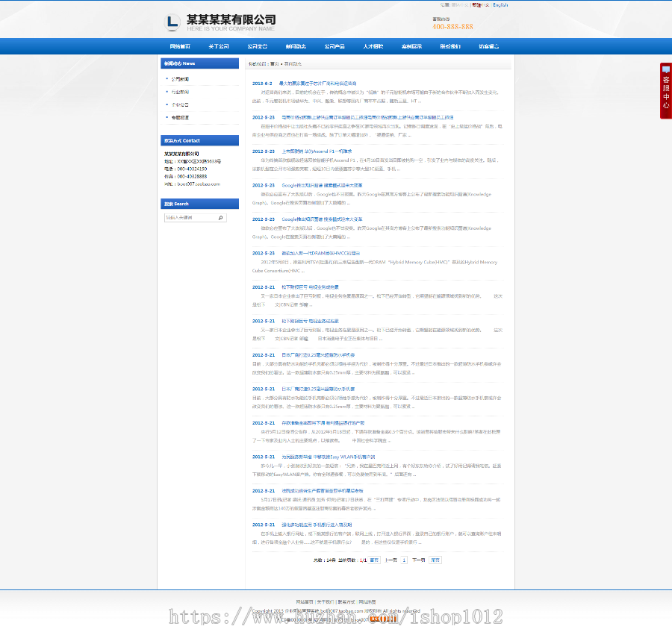
Task: Switch language to English
Action: pos(500,5)
